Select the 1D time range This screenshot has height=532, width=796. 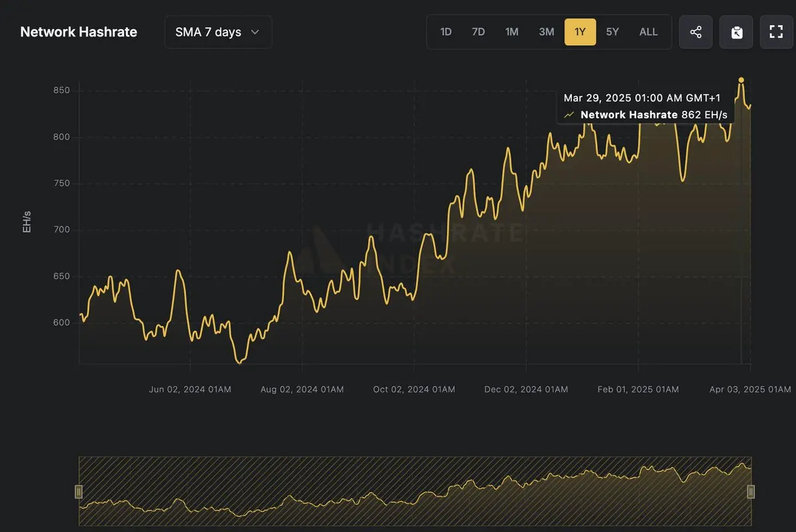pos(446,32)
